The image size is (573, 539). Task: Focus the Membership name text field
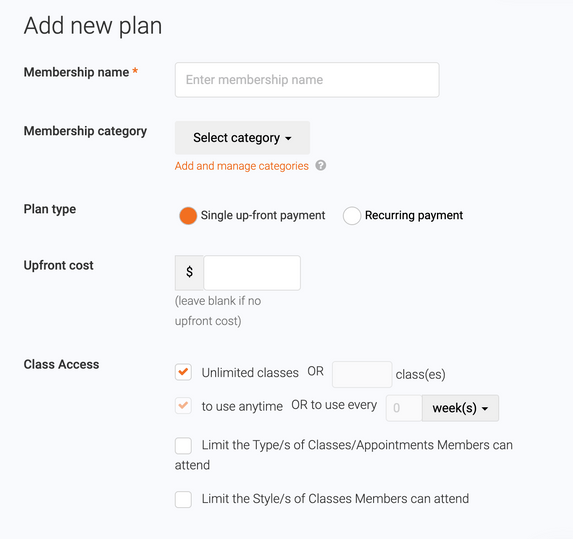pyautogui.click(x=307, y=80)
